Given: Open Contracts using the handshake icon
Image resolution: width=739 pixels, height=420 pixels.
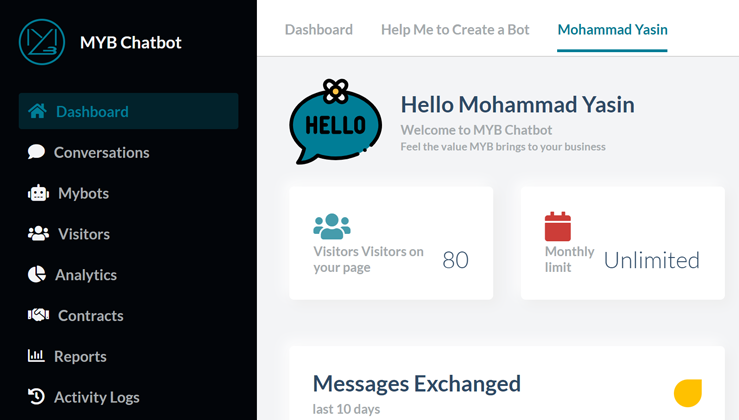Looking at the screenshot, I should [38, 315].
